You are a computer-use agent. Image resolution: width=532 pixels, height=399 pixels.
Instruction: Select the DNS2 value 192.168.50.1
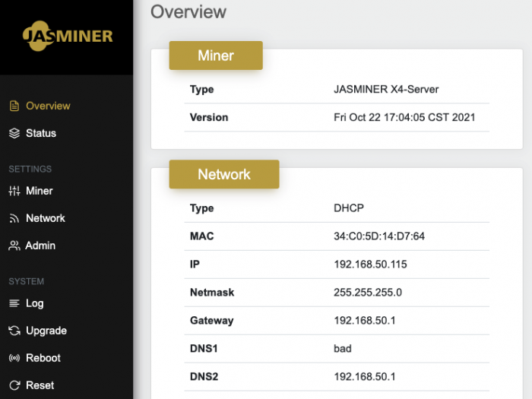pyautogui.click(x=365, y=377)
